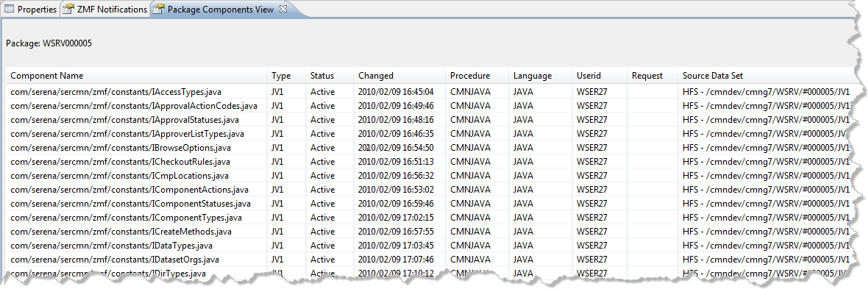Screen dimensions: 868x289
Task: Sort by the Procedure column header
Action: [477, 76]
